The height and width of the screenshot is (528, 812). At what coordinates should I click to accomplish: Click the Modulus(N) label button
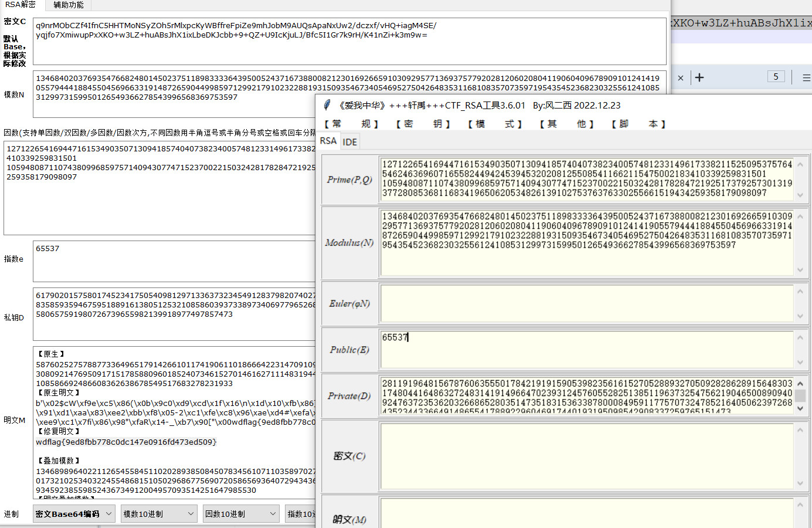(x=349, y=243)
